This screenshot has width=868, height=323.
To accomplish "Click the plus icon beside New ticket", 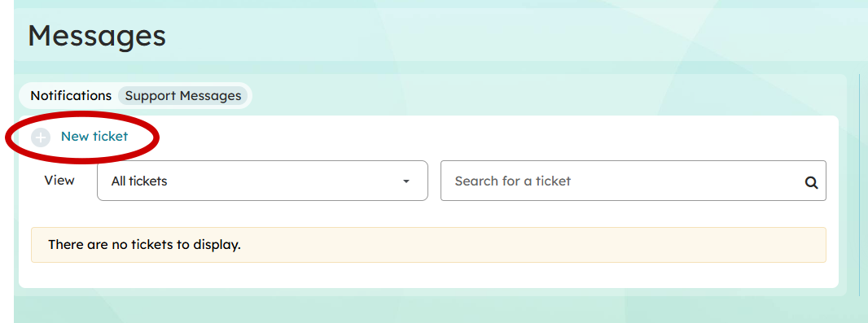I will point(41,137).
